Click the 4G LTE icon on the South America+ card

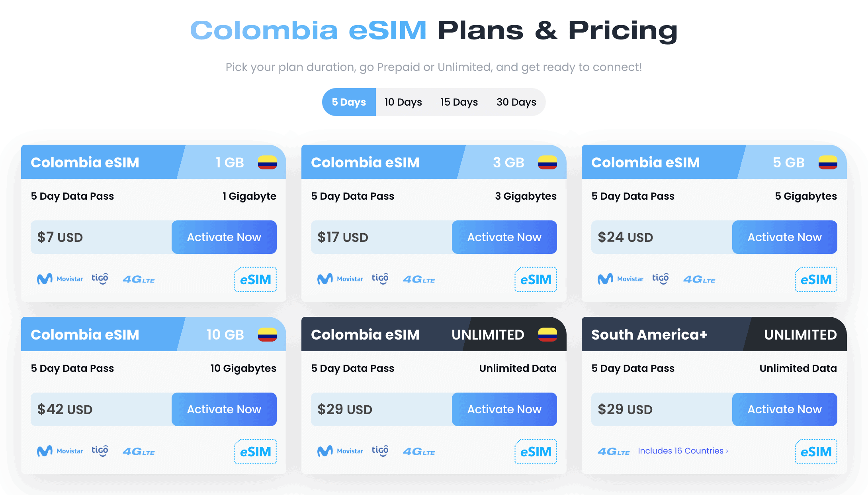click(x=614, y=451)
